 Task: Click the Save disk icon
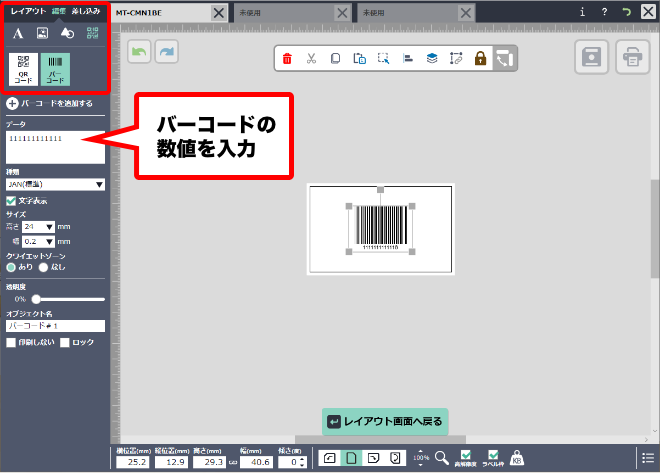[x=591, y=57]
